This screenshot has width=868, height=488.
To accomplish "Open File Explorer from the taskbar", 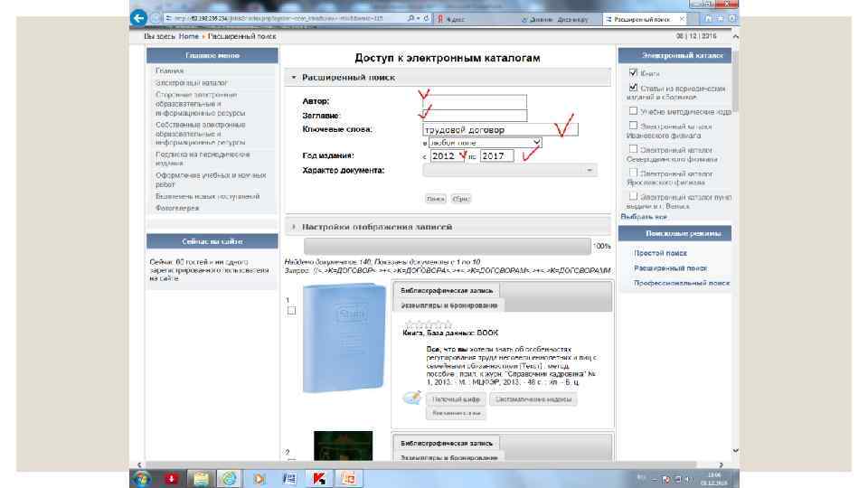I will 201,479.
